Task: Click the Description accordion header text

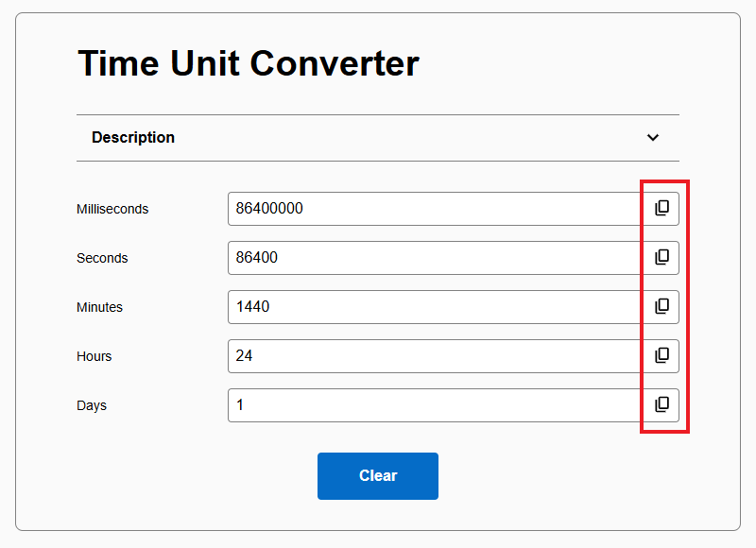Action: (133, 138)
